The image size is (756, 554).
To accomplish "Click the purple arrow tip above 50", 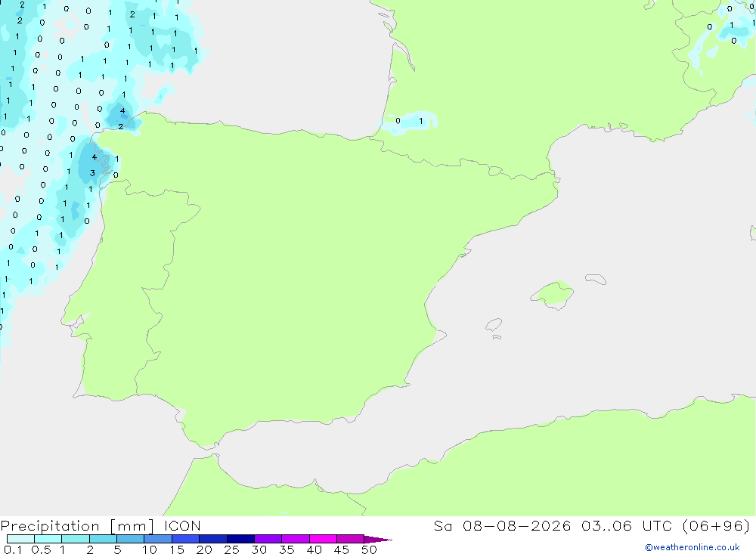I will 378,539.
